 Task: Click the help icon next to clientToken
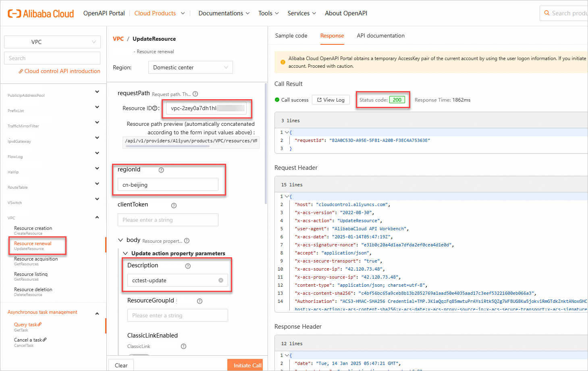(174, 206)
